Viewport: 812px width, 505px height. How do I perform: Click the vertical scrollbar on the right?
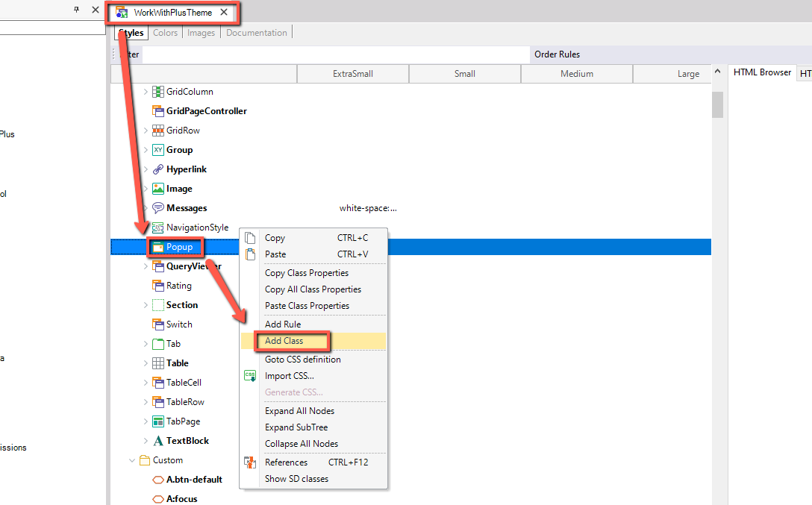point(716,104)
